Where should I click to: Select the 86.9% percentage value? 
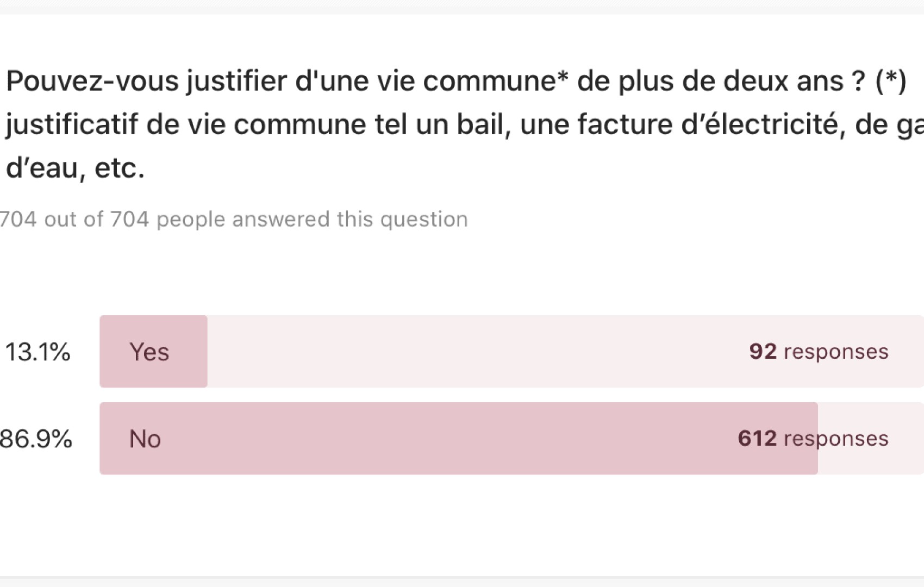coord(36,439)
